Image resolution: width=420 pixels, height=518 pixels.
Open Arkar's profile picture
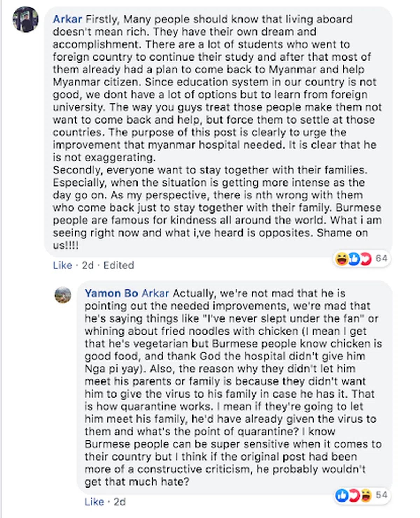(x=26, y=19)
